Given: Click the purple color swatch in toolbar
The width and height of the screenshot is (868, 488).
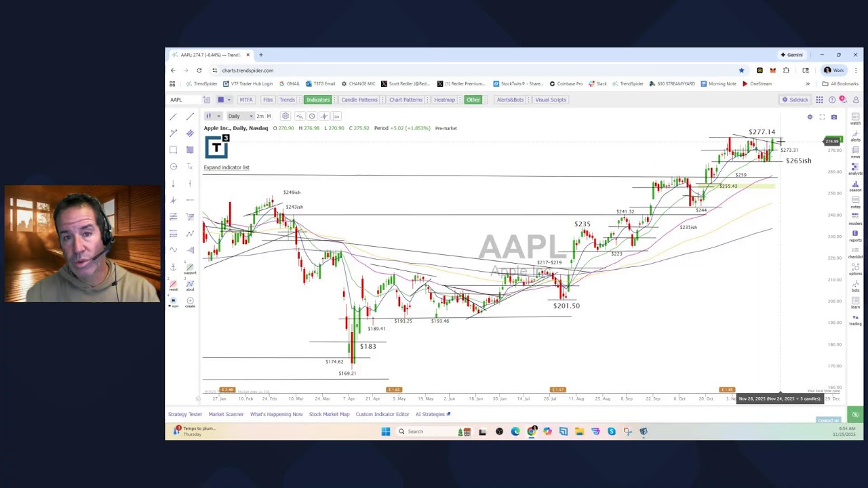Looking at the screenshot, I should [x=220, y=100].
